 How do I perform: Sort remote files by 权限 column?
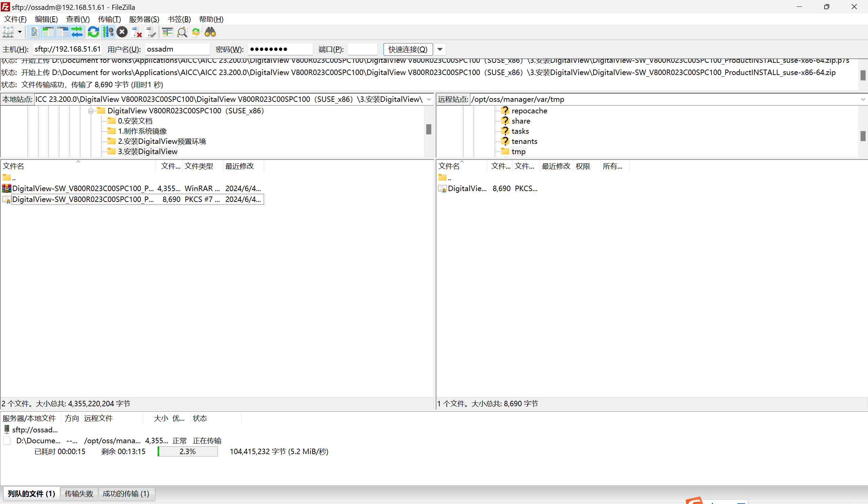[x=587, y=166]
